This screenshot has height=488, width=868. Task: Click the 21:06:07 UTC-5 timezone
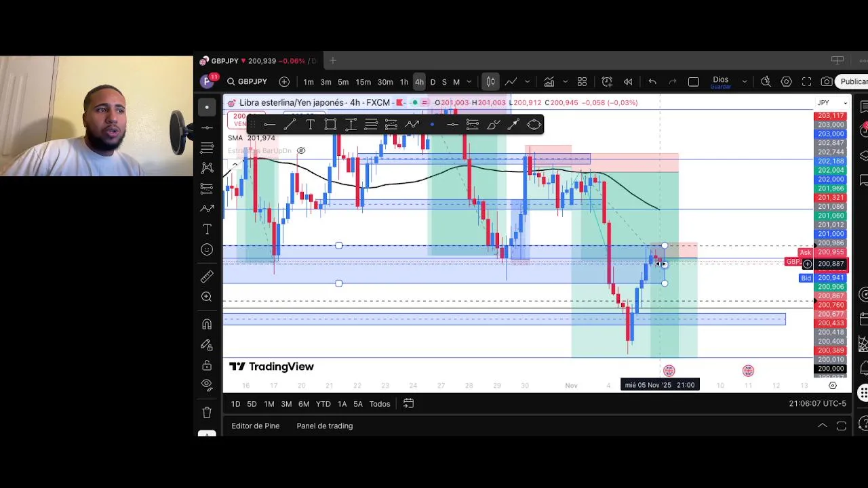[817, 404]
